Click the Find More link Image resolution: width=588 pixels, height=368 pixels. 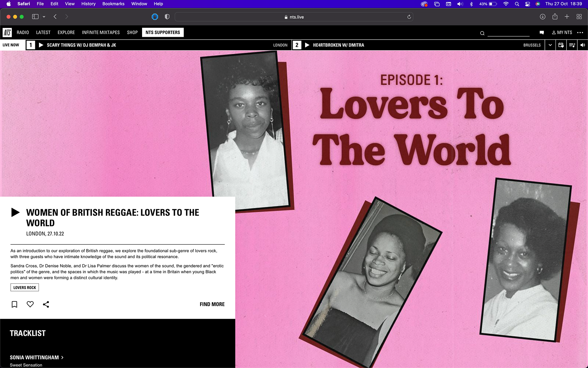pyautogui.click(x=212, y=304)
